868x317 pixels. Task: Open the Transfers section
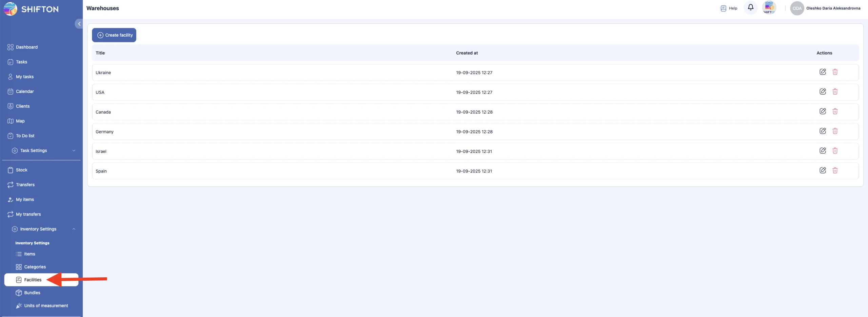point(25,185)
